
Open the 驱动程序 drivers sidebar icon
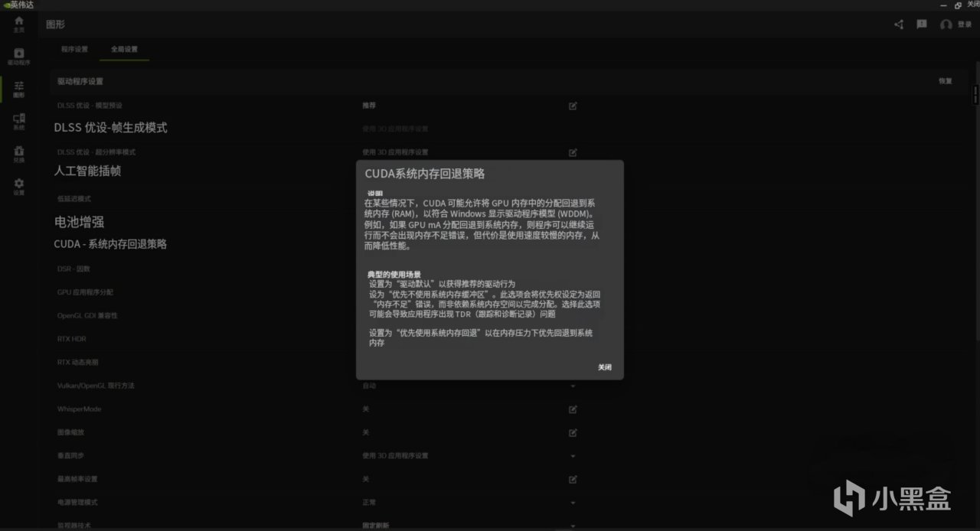pos(18,57)
